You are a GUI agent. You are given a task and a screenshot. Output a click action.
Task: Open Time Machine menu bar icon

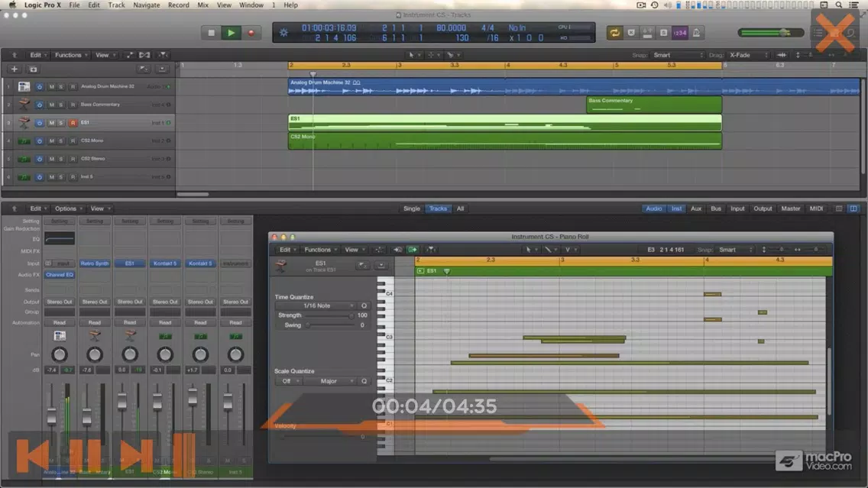(654, 5)
